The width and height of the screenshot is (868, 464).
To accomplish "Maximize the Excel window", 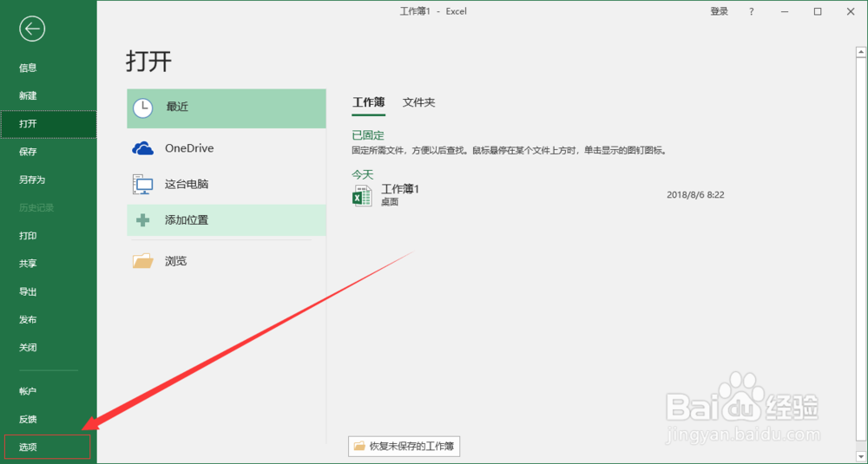I will pos(818,11).
